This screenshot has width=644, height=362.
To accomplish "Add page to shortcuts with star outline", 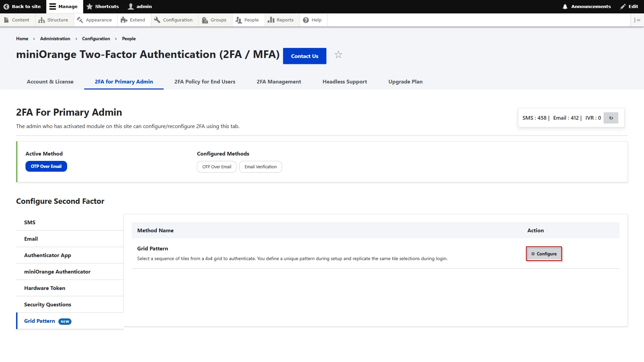I will click(338, 54).
